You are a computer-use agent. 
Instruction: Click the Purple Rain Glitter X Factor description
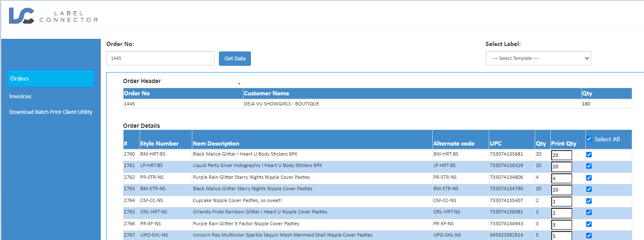coord(246,224)
